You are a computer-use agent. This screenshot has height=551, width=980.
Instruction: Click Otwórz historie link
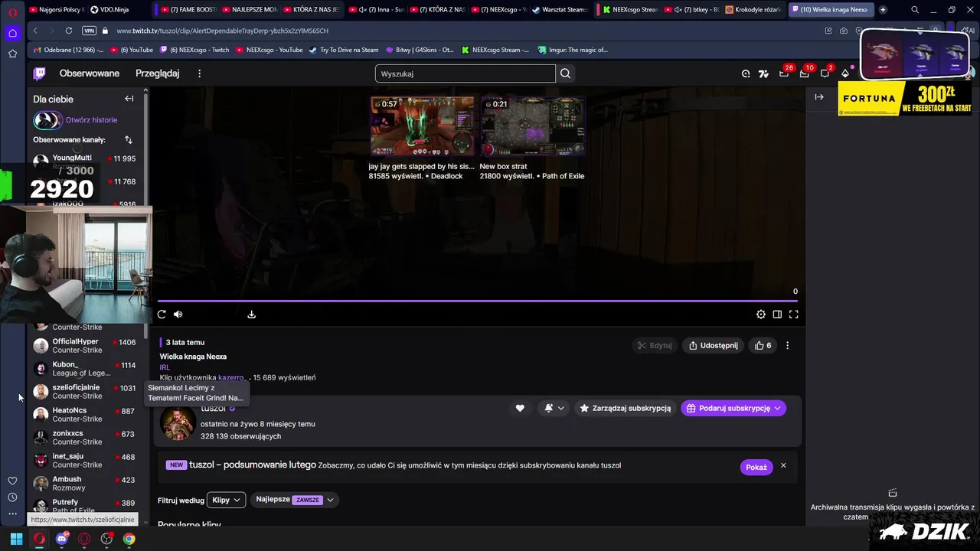coord(91,120)
